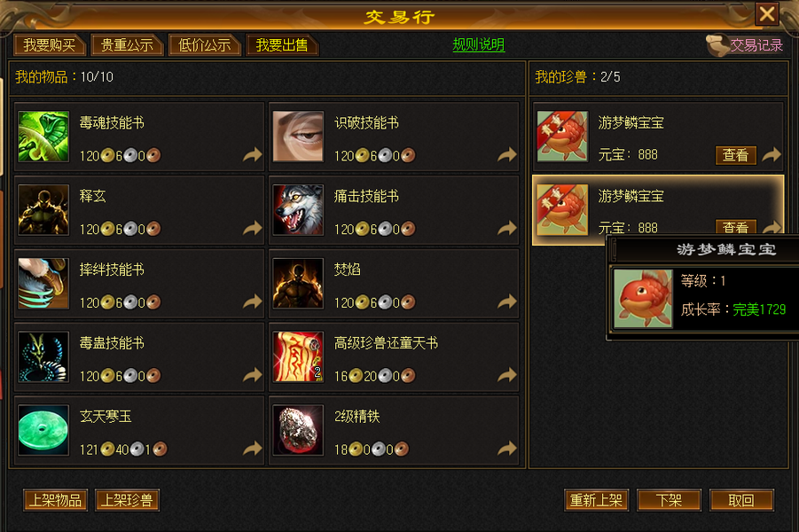Open the 贵重公示 tab
Screen dimensions: 799x532
pos(127,45)
